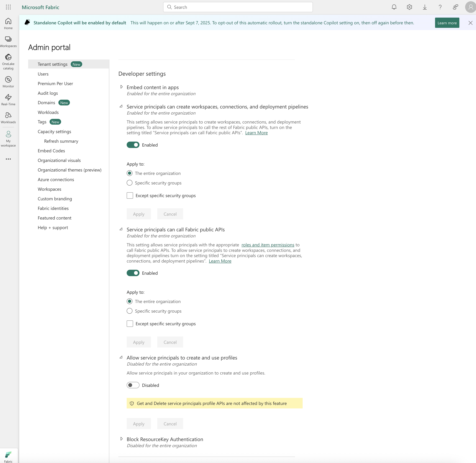Click the download arrow icon

425,7
